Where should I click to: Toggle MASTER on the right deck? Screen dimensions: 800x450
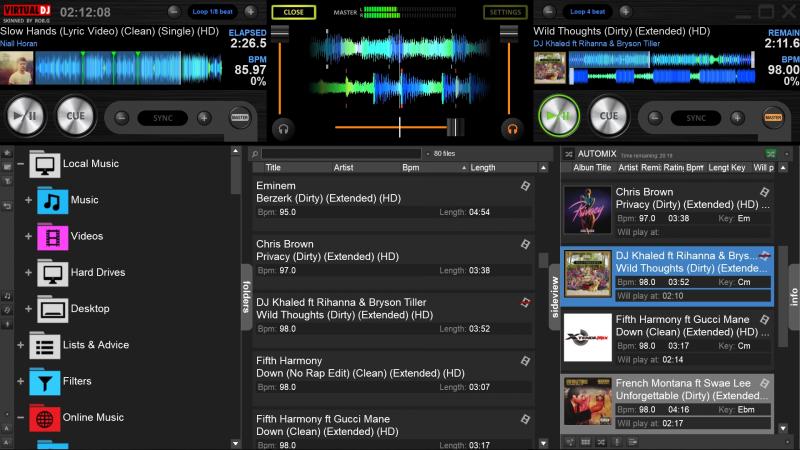(773, 117)
